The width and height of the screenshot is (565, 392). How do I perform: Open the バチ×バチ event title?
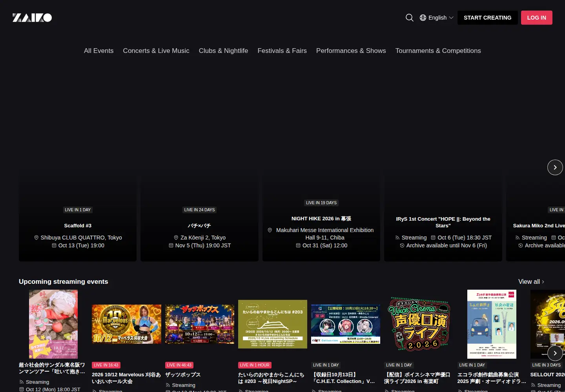pos(199,226)
